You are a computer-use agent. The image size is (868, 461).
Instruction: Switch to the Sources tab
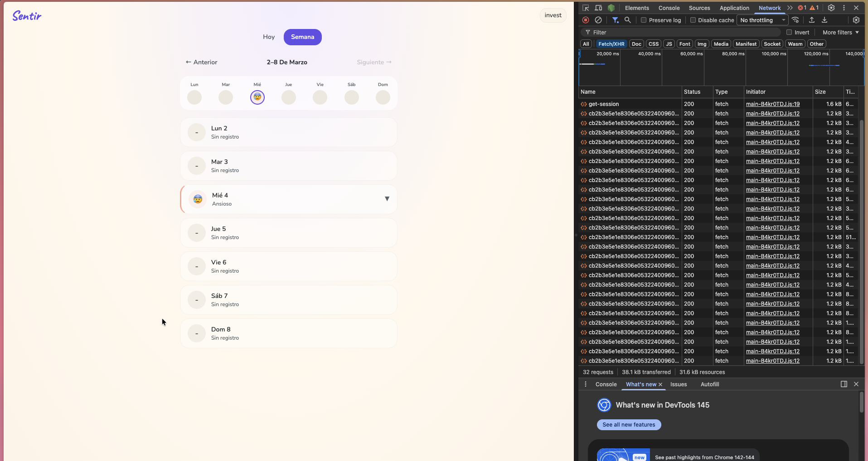(699, 8)
